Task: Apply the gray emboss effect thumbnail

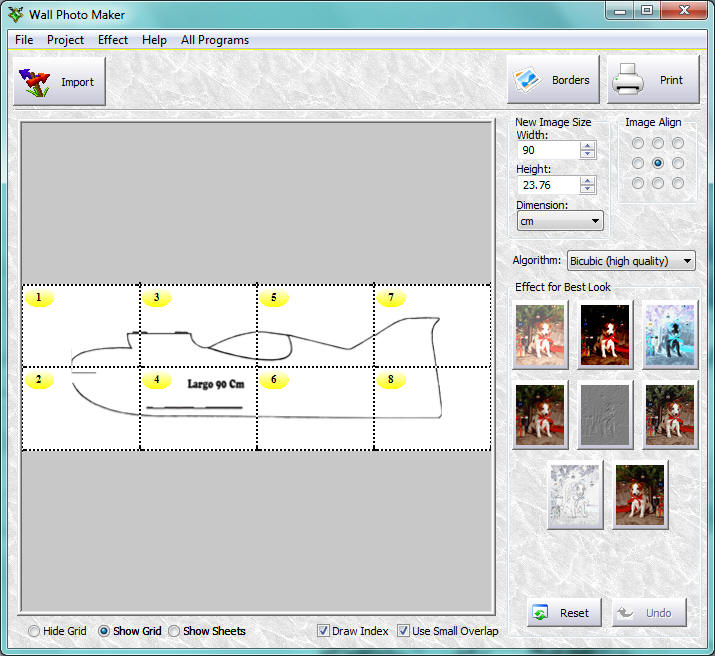Action: 605,414
